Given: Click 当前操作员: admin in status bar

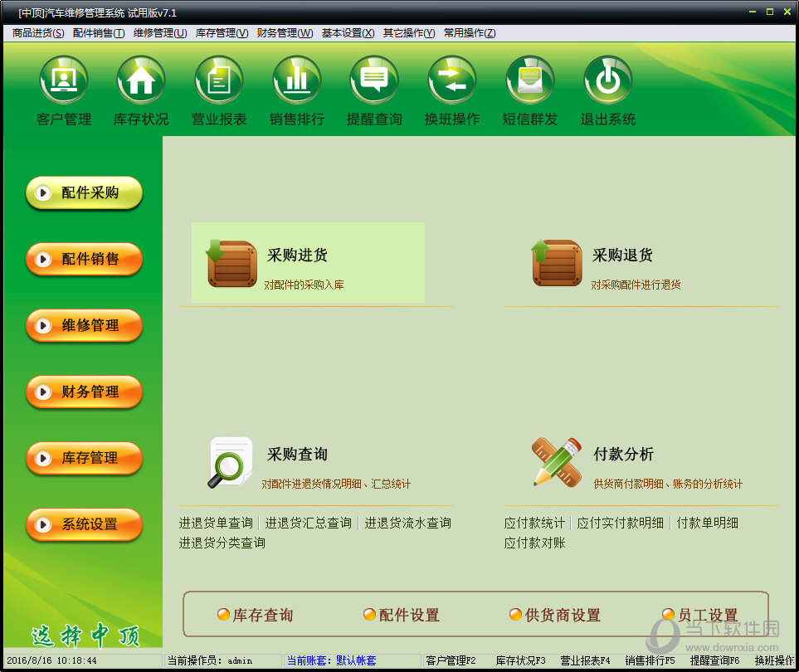Looking at the screenshot, I should click(210, 660).
